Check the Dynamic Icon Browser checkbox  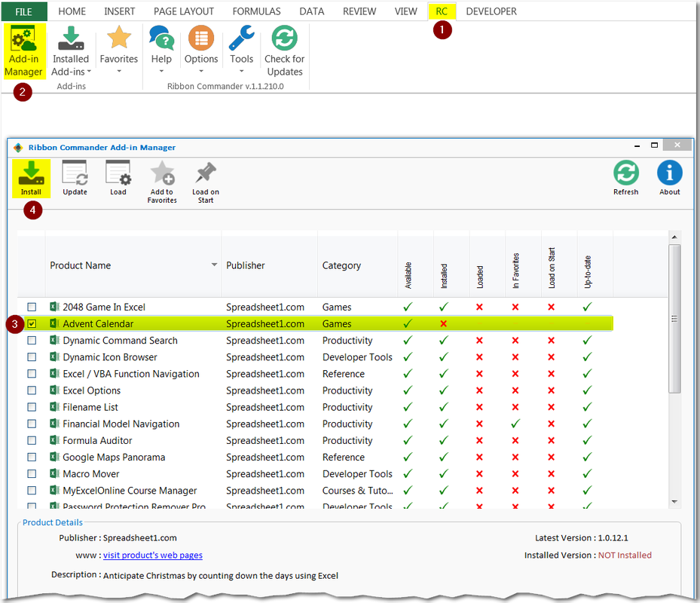(32, 357)
